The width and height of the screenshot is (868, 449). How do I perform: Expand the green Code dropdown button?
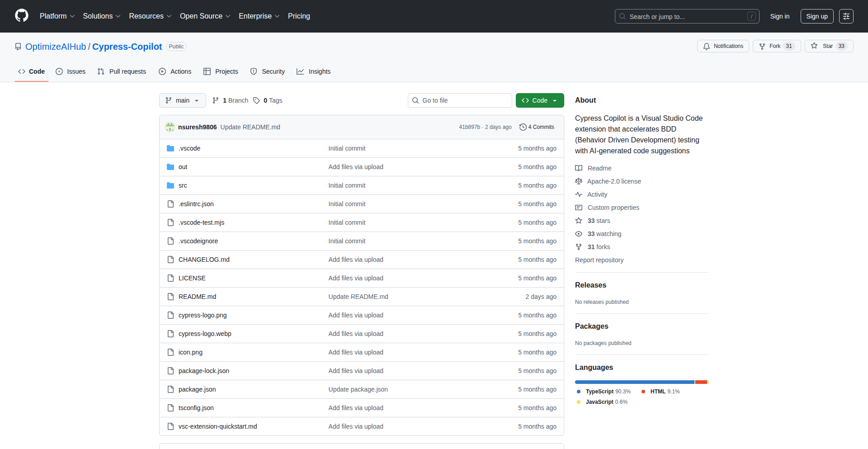(x=539, y=100)
